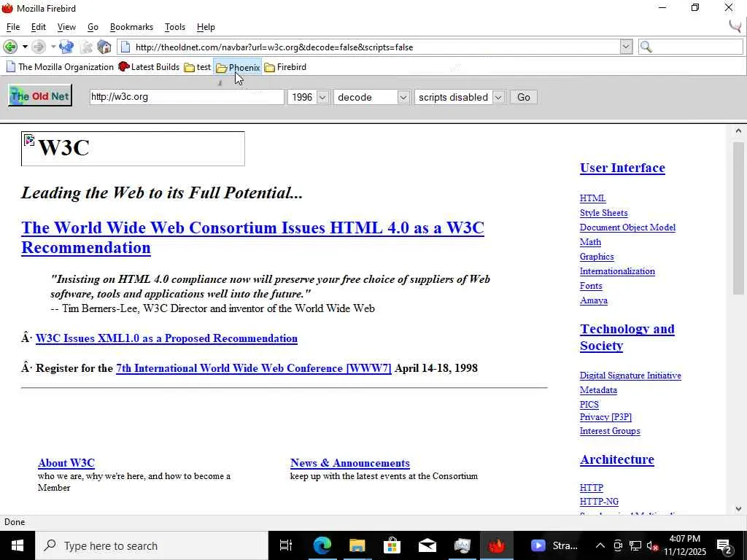
Task: Click the http://w3c.org URL field
Action: [x=187, y=97]
